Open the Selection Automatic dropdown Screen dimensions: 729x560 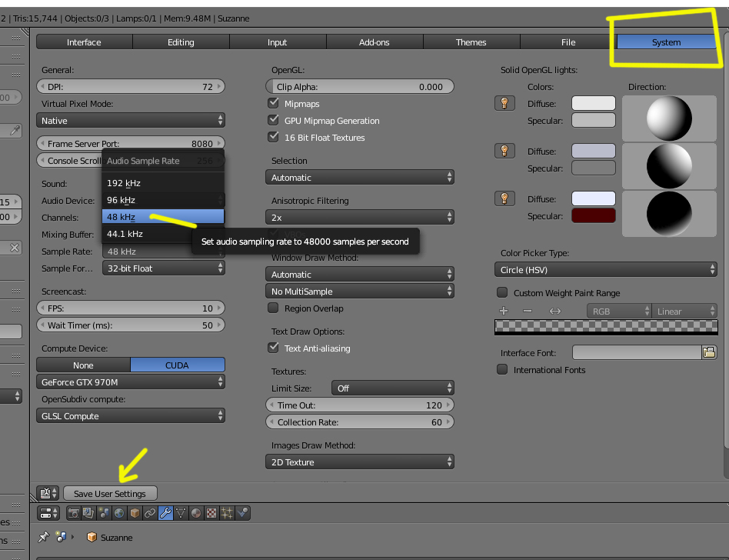tap(360, 177)
